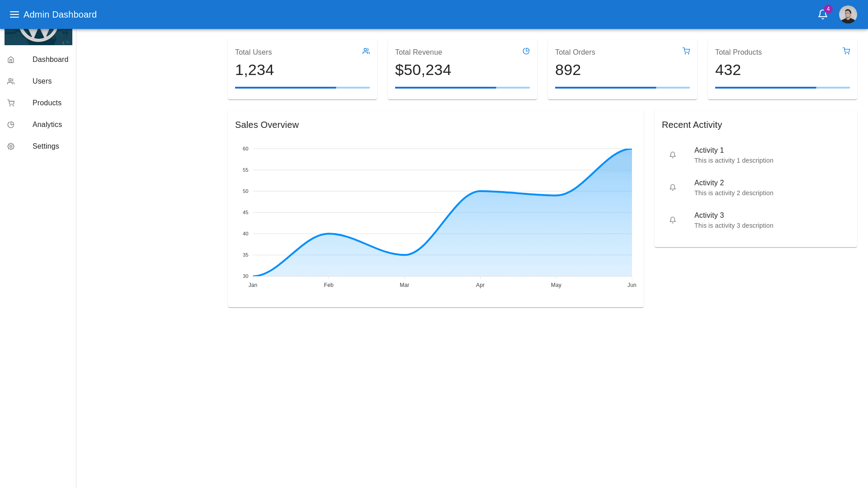Click users icon on Total Users card
Viewport: 868px width, 488px height.
366,51
